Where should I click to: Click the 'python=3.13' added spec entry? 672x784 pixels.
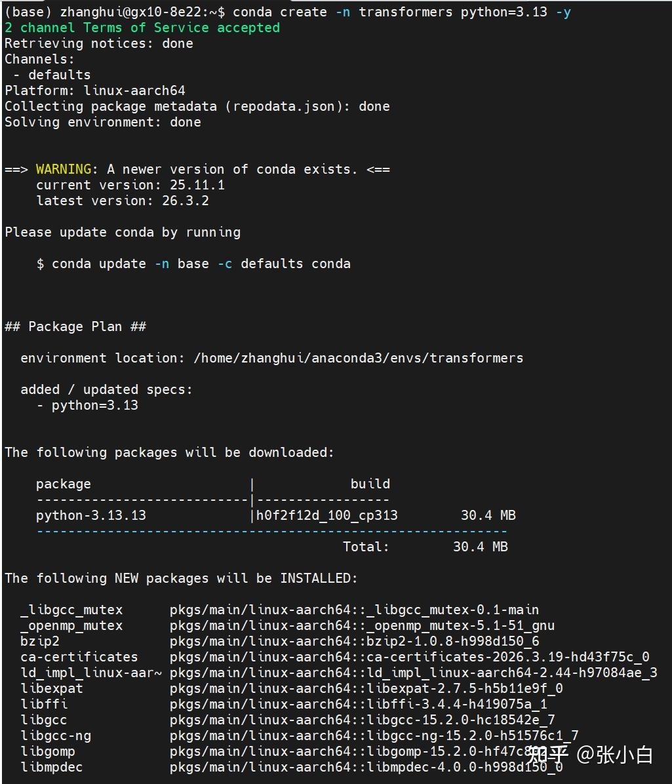point(94,405)
